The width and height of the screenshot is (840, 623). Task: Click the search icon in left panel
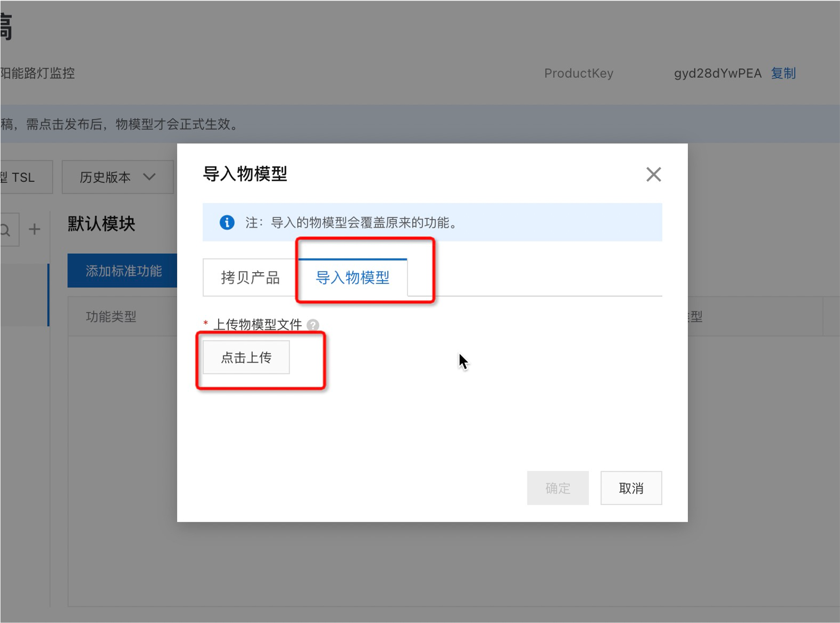tap(6, 230)
